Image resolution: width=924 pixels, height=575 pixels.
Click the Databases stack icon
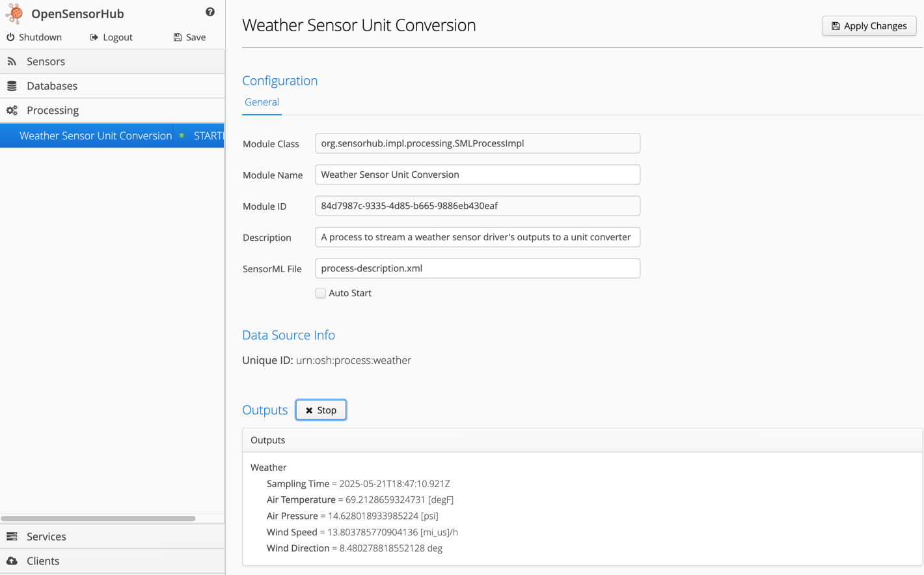click(12, 86)
